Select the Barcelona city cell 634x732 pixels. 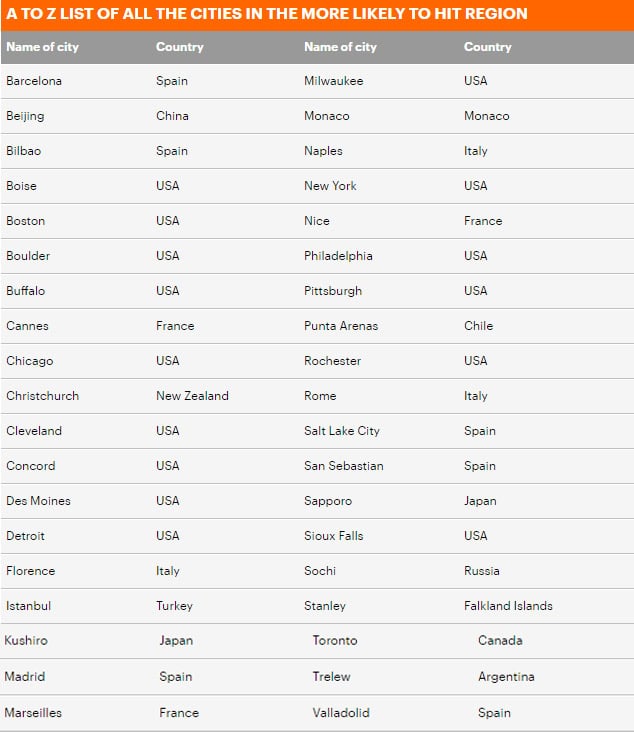click(34, 81)
